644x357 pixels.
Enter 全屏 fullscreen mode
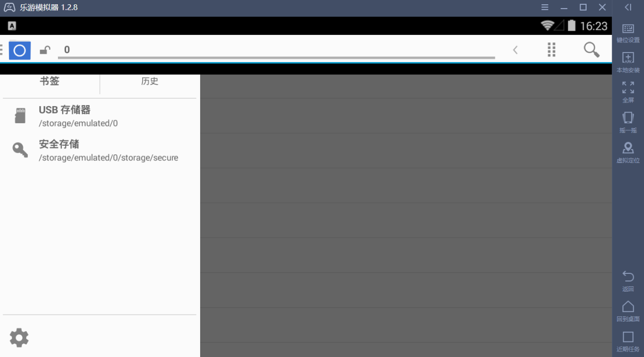pyautogui.click(x=628, y=92)
